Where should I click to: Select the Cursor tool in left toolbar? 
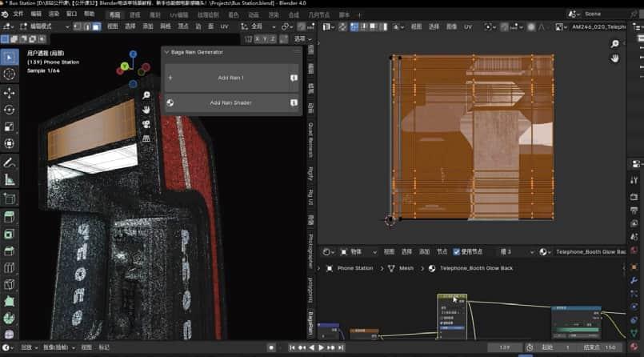point(10,74)
